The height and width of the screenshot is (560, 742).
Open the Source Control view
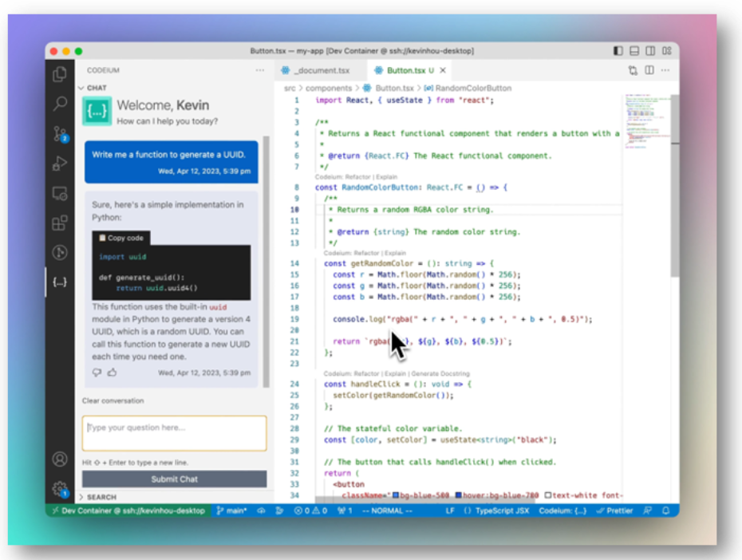[60, 133]
